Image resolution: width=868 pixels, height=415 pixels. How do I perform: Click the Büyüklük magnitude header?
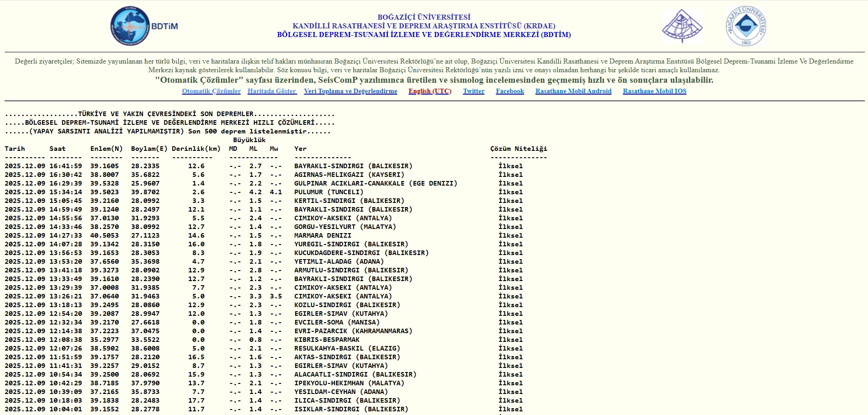point(249,140)
